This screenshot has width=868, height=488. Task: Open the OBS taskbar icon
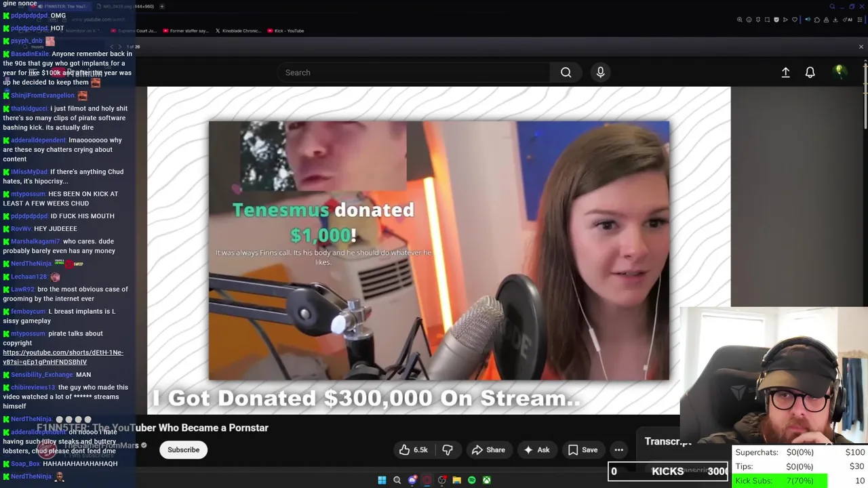tap(441, 480)
